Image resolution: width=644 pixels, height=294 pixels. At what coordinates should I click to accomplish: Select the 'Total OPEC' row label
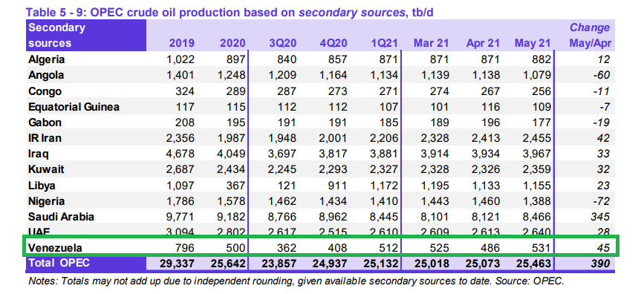[59, 263]
